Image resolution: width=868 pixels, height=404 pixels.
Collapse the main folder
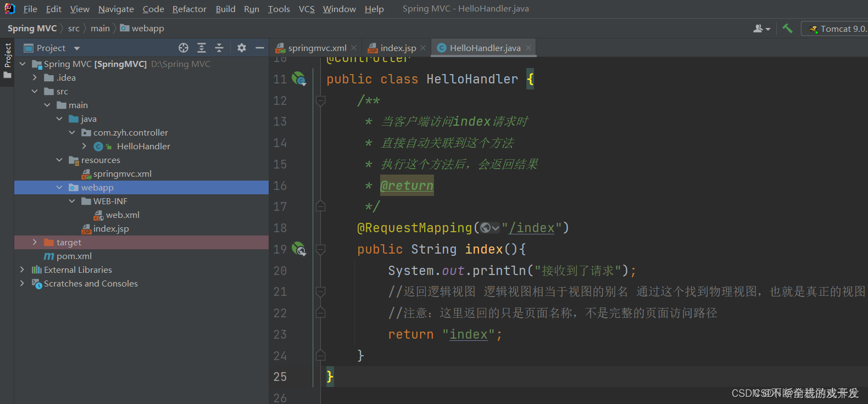click(x=47, y=105)
